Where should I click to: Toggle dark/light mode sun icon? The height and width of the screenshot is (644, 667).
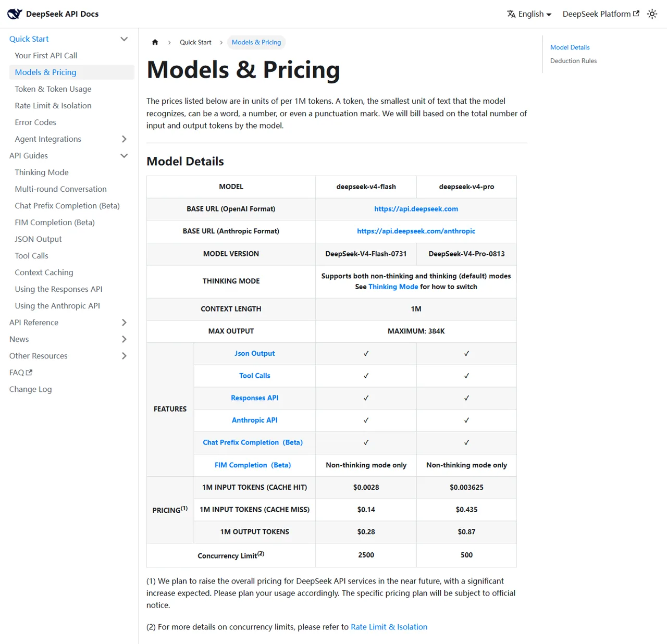[x=652, y=14]
